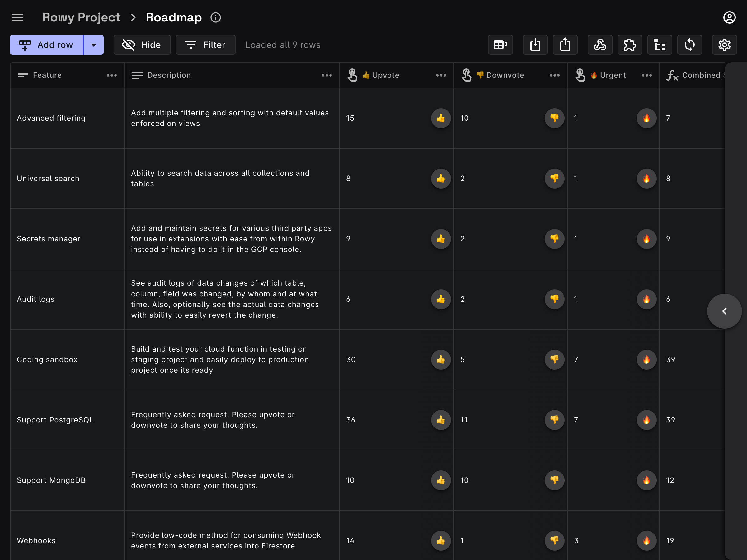This screenshot has width=747, height=560.
Task: Expand the Add row dropdown arrow
Action: [94, 44]
